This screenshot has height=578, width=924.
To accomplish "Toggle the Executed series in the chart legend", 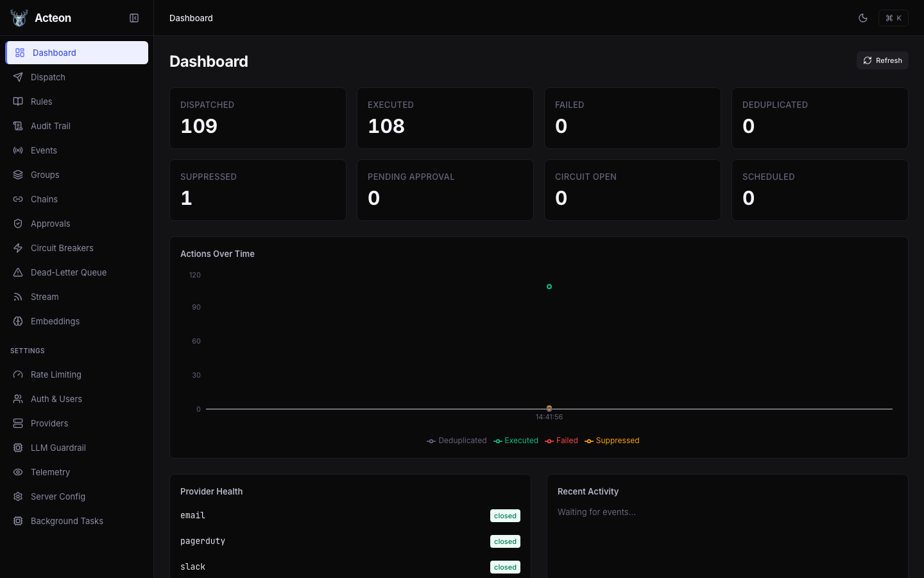I will coord(516,441).
